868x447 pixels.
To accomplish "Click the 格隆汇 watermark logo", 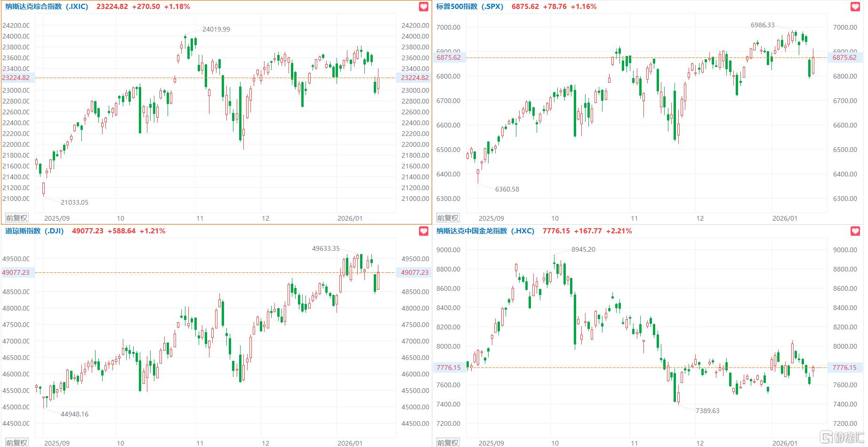I will (x=842, y=437).
